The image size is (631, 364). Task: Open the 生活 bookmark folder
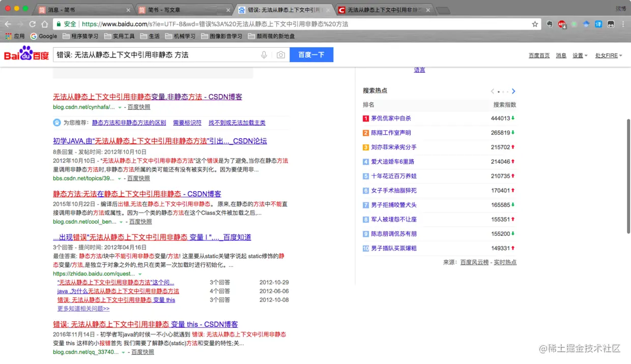pos(150,36)
